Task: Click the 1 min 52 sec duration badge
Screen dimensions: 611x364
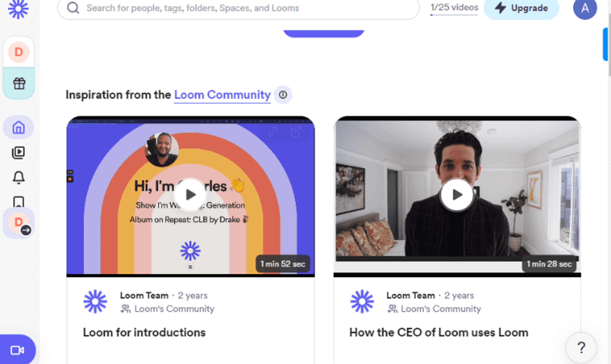Action: tap(283, 264)
